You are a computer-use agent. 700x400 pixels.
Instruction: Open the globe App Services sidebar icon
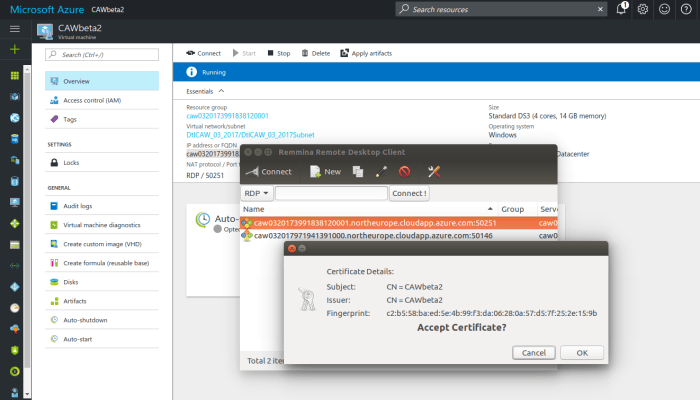(x=15, y=118)
